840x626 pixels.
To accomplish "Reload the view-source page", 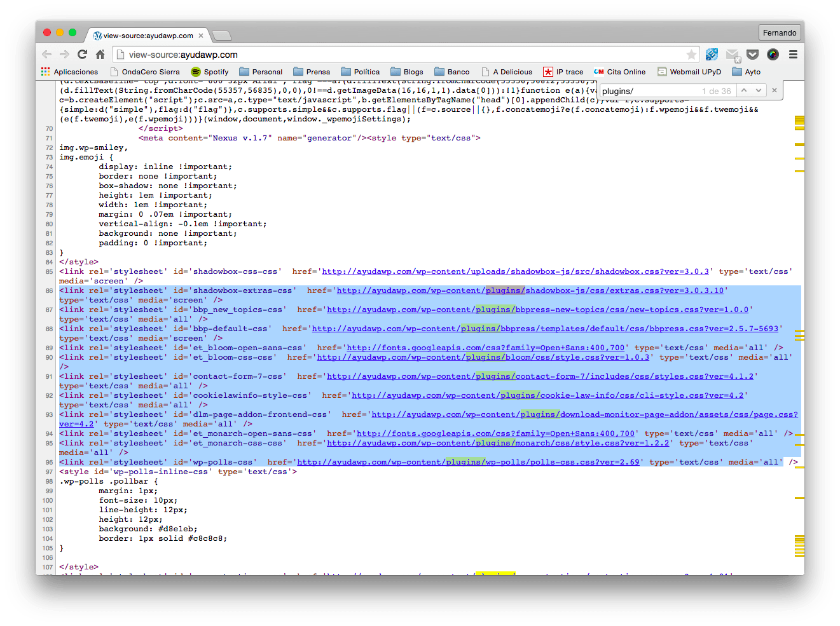I will point(82,55).
